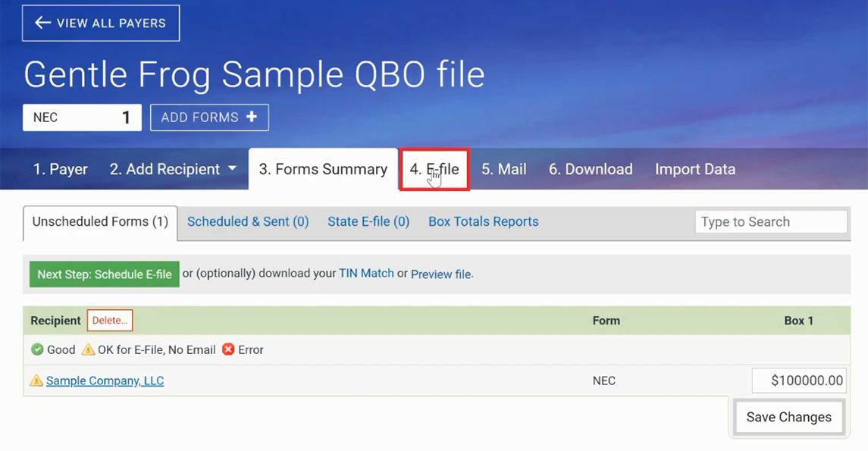Click the Box 1 column header
868x451 pixels.
[x=799, y=321]
